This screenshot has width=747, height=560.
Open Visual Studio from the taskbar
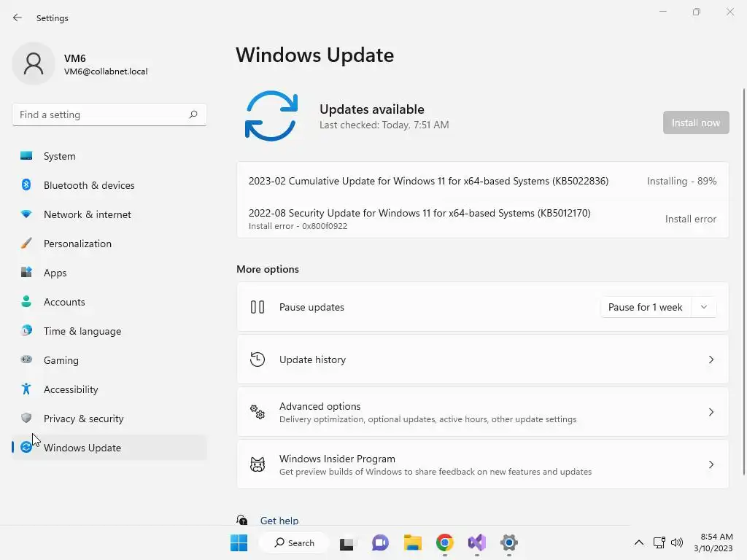coord(477,542)
